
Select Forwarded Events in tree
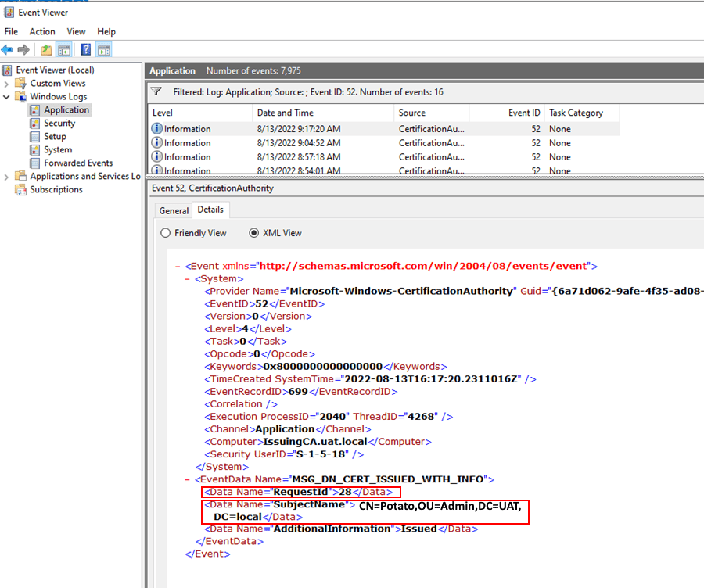78,163
